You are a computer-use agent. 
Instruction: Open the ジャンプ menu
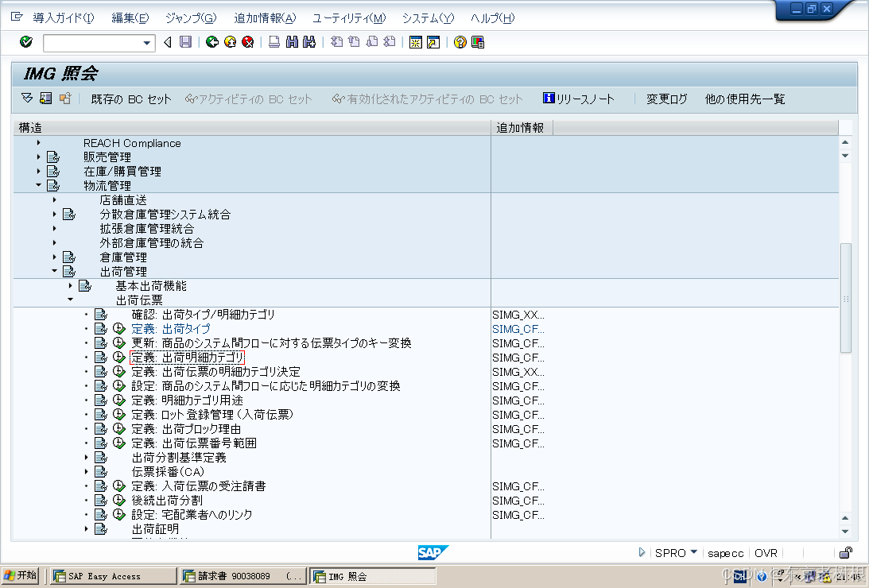click(x=191, y=18)
